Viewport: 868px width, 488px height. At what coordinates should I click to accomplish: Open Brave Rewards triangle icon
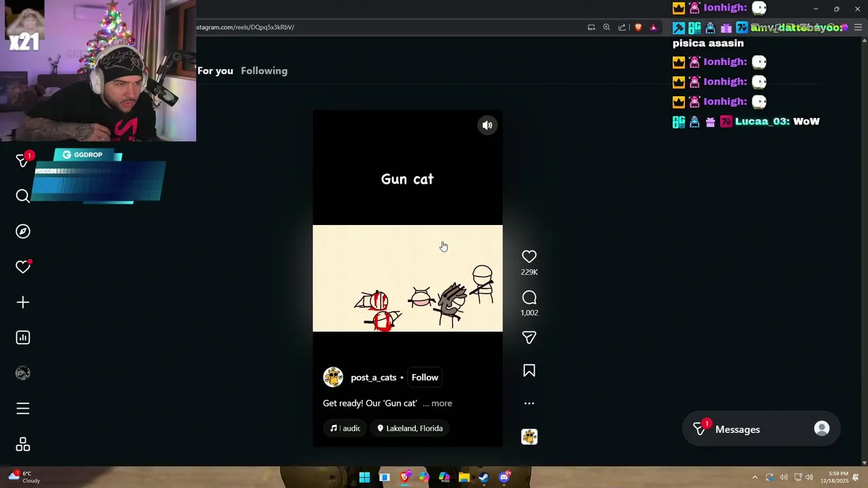pos(653,27)
